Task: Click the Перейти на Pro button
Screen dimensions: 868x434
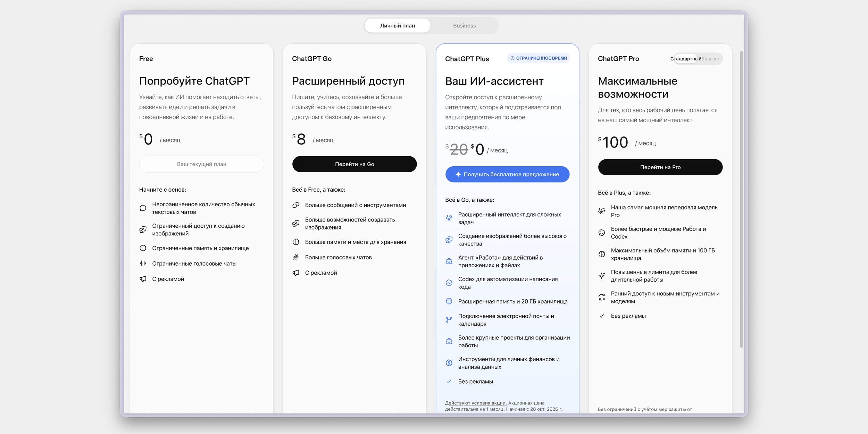Action: point(660,167)
